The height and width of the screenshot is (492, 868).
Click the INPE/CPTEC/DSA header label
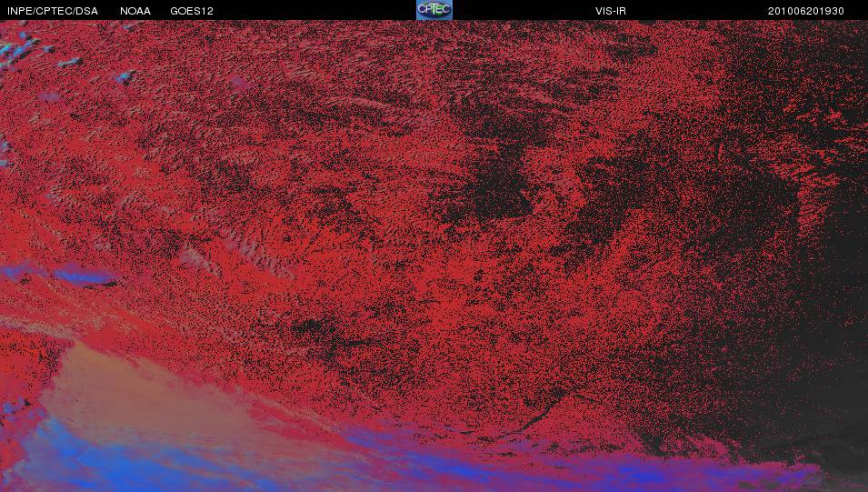point(53,11)
